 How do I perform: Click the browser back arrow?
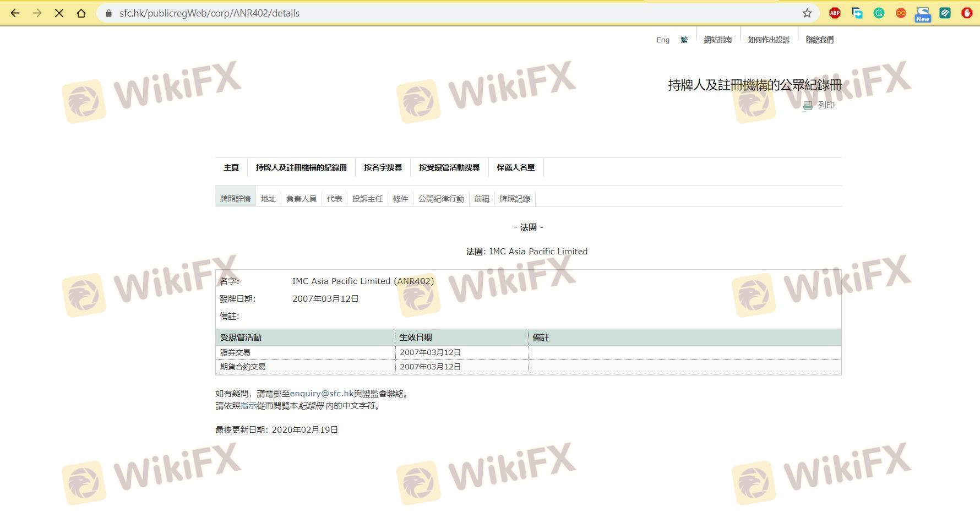[15, 13]
